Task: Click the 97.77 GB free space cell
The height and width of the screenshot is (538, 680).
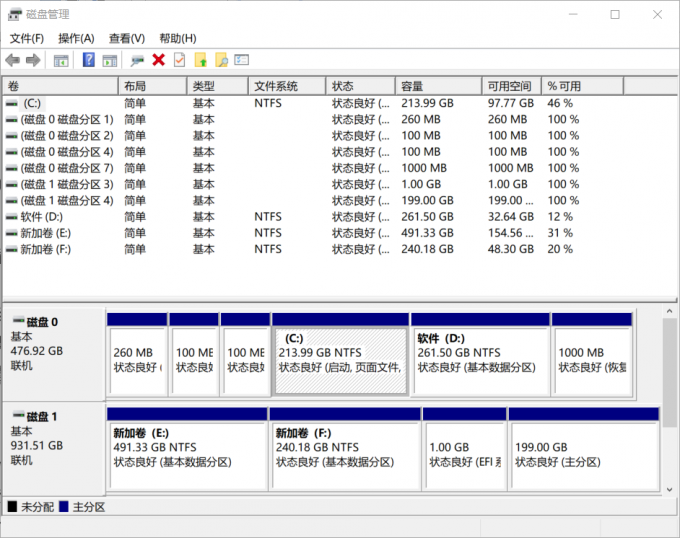Action: [x=510, y=104]
